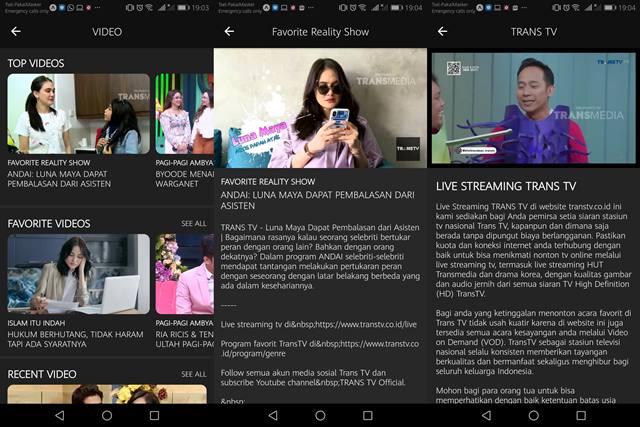Image resolution: width=640 pixels, height=427 pixels.
Task: Tap battery icon in VIDEO screen status bar
Action: coord(182,7)
